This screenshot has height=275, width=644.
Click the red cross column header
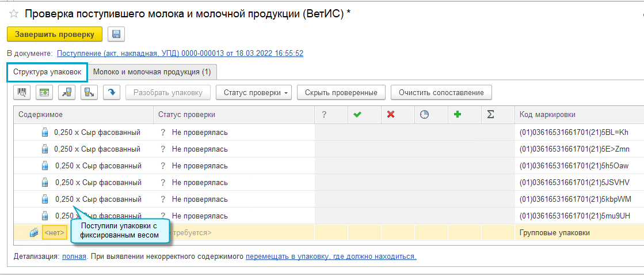pyautogui.click(x=391, y=115)
